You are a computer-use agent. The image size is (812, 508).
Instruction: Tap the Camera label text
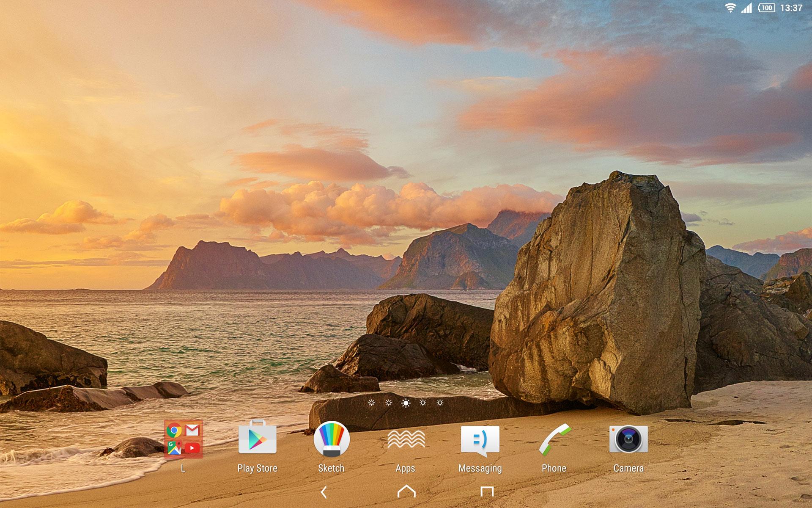[628, 468]
